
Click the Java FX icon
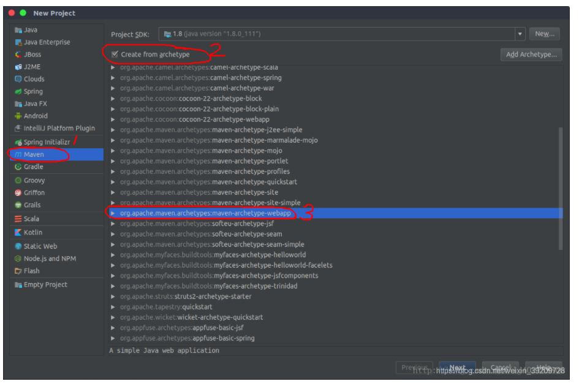[18, 104]
